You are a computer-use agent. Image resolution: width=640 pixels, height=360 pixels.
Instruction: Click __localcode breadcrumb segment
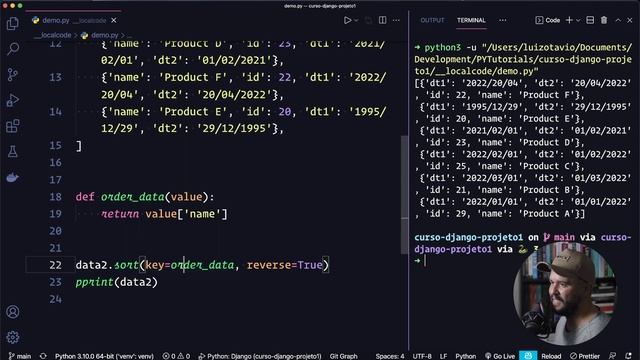pos(53,35)
